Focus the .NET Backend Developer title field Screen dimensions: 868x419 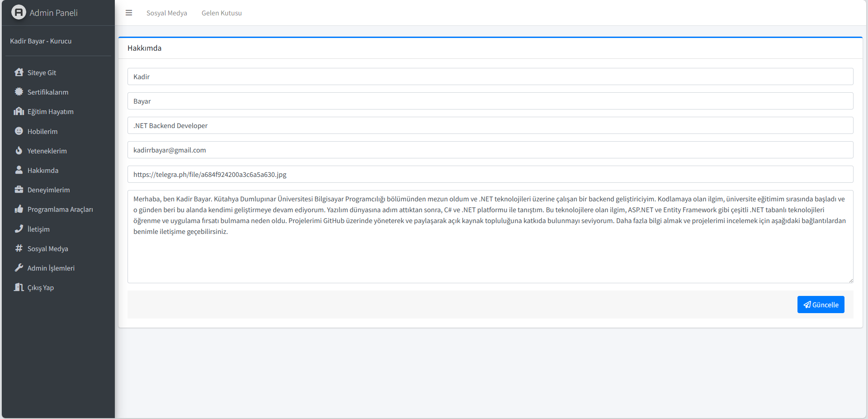(x=490, y=125)
